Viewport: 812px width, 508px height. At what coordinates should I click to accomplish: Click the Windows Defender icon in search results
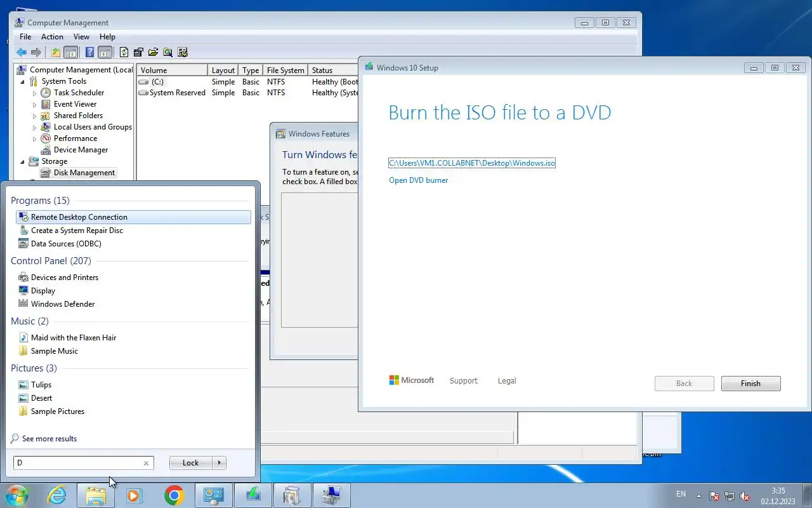pyautogui.click(x=23, y=304)
